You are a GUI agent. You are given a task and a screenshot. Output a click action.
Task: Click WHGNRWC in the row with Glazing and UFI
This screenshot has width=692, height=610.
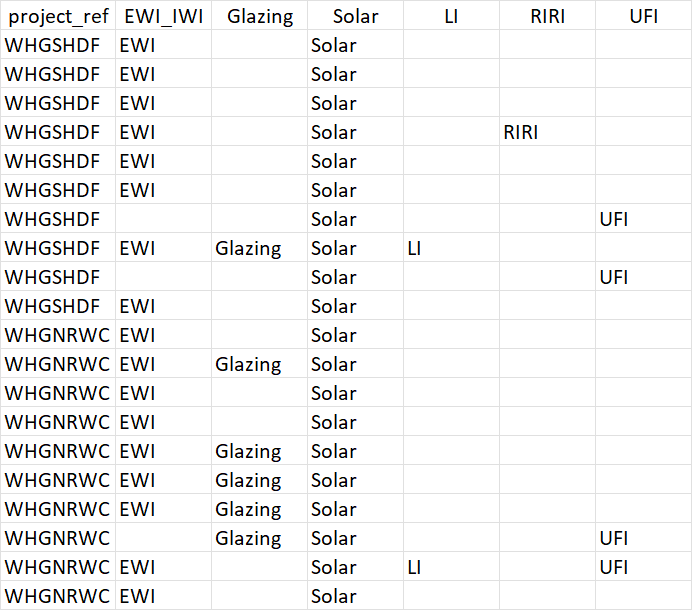[57, 538]
